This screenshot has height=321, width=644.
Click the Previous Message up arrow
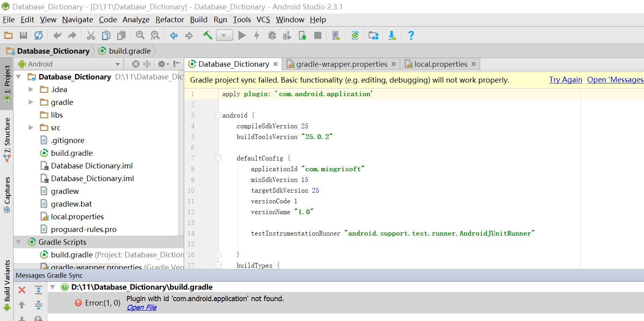pos(22,305)
